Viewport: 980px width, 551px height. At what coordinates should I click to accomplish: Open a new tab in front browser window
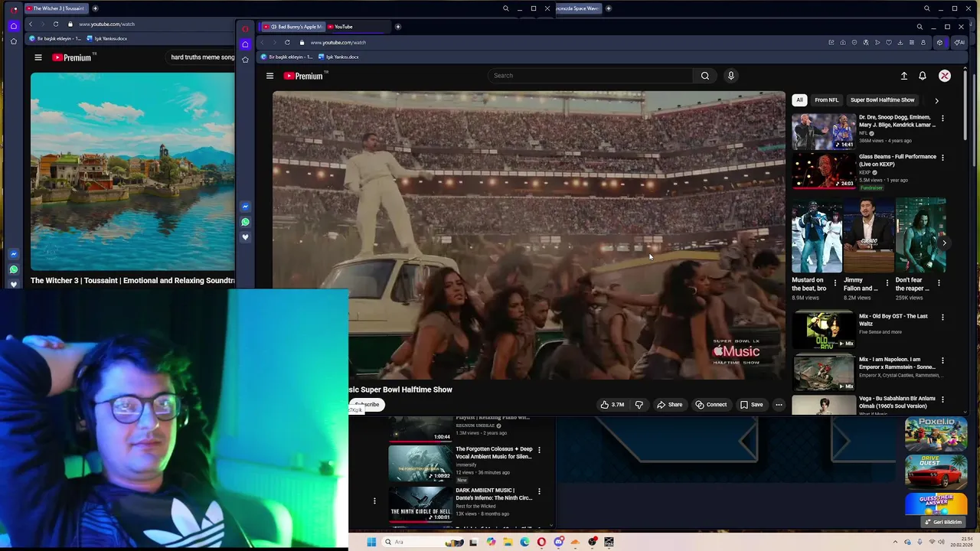pos(397,27)
